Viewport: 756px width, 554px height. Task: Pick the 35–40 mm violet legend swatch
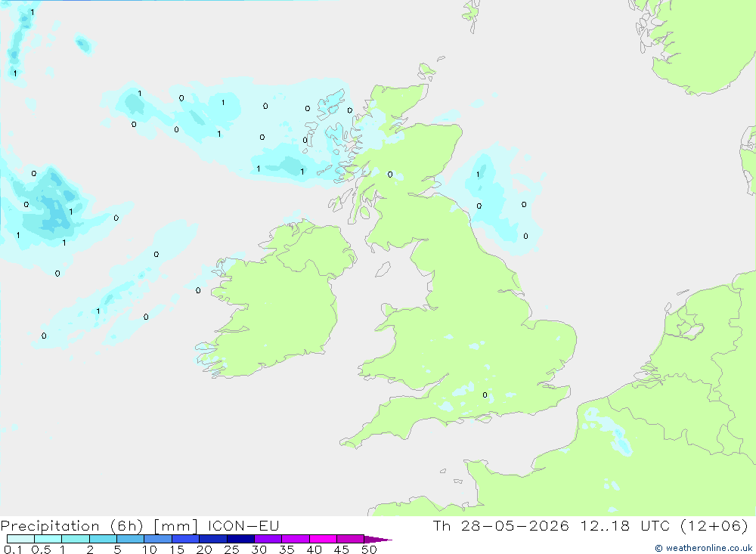296,539
